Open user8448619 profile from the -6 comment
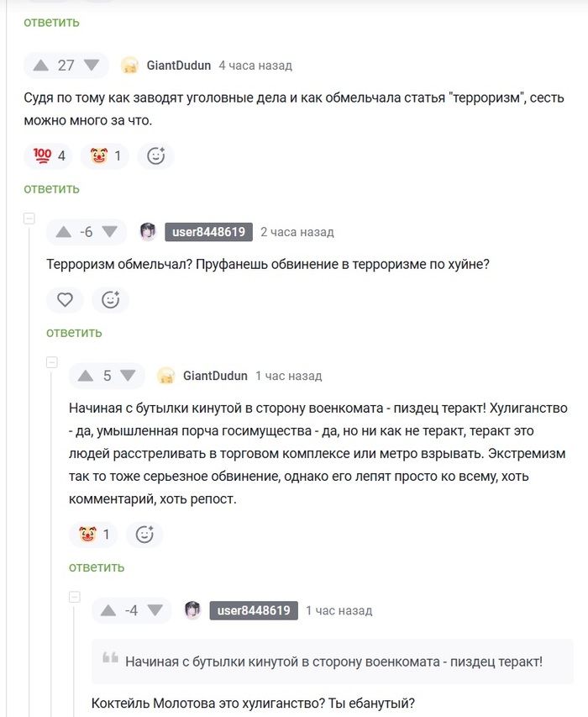 click(x=209, y=232)
